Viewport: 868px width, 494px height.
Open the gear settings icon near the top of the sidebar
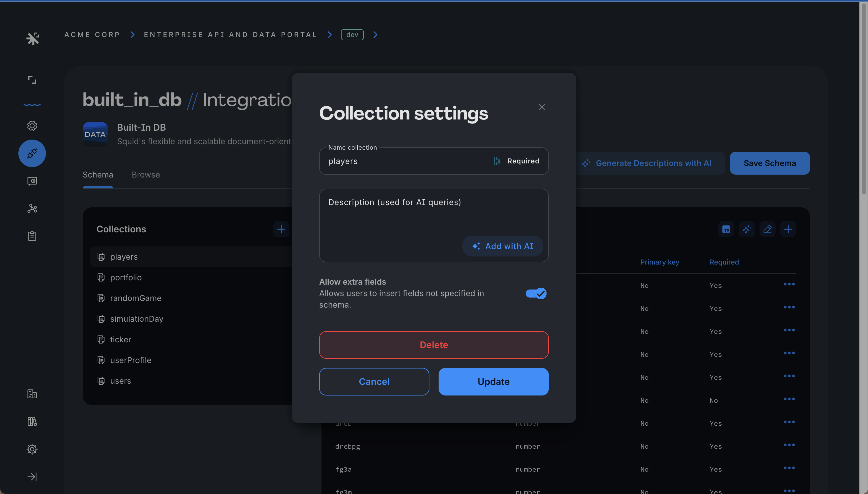point(32,126)
